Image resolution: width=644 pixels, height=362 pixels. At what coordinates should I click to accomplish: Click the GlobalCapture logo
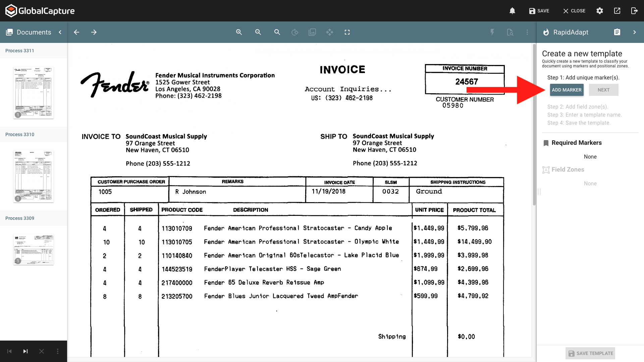coord(40,11)
